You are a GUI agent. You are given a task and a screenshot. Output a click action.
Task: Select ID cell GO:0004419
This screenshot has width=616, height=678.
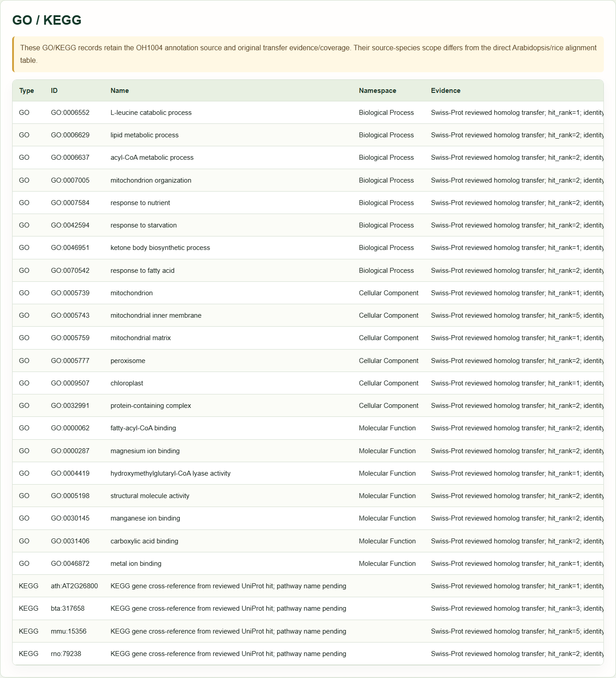(x=70, y=473)
